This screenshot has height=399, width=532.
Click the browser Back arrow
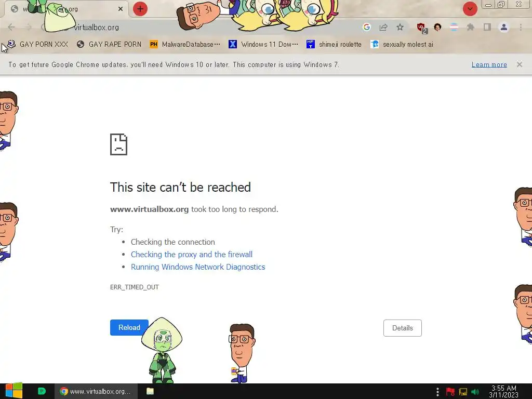click(x=11, y=27)
